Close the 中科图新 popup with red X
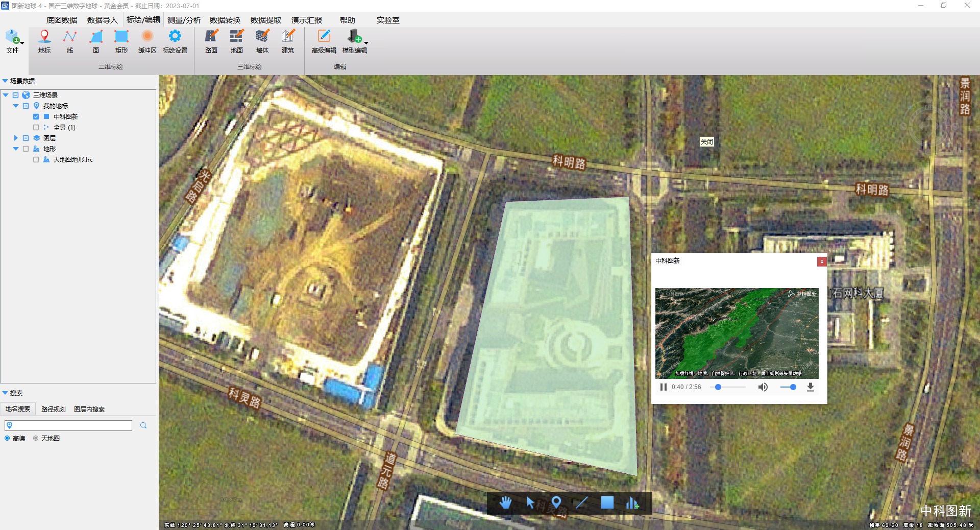Image resolution: width=980 pixels, height=530 pixels. click(822, 261)
